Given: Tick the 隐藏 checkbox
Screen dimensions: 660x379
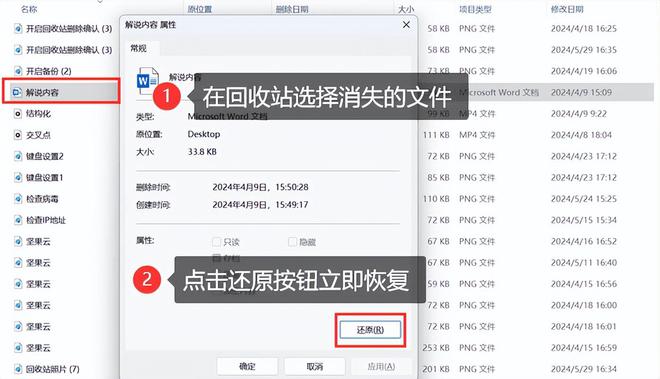Looking at the screenshot, I should coord(292,242).
